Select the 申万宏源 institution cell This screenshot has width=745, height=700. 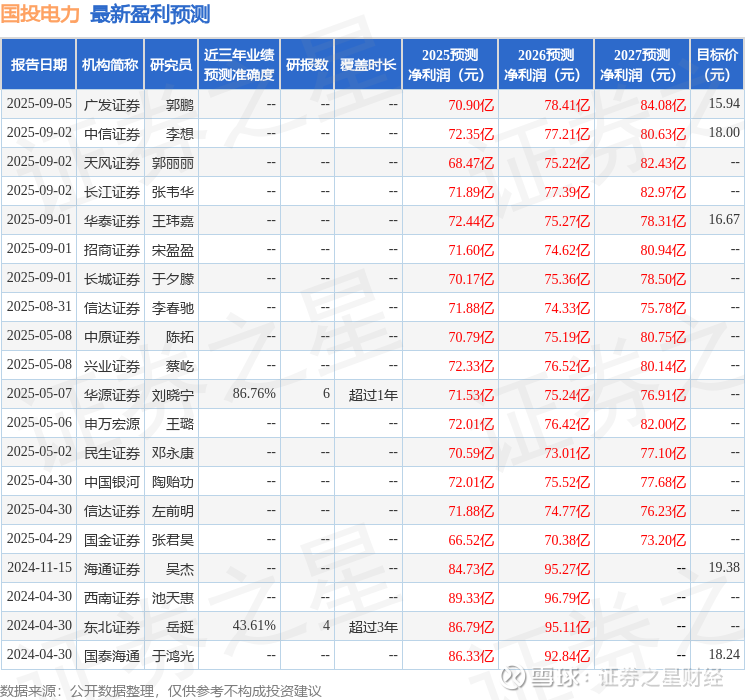click(112, 424)
